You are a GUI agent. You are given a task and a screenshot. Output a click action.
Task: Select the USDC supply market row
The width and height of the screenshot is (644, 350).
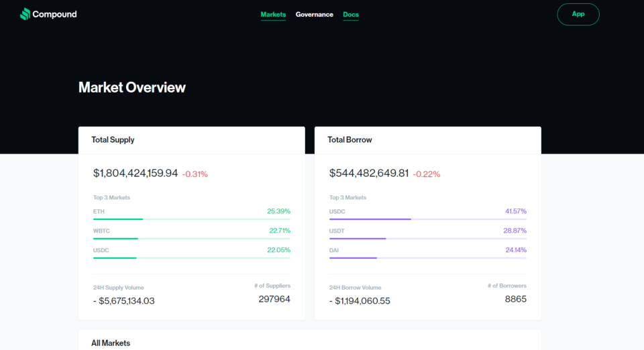(191, 252)
